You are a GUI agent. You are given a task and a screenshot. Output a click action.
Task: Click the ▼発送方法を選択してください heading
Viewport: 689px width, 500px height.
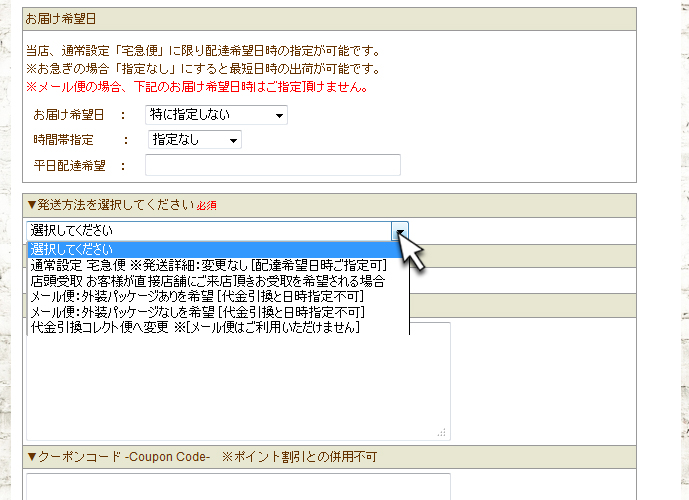point(110,205)
